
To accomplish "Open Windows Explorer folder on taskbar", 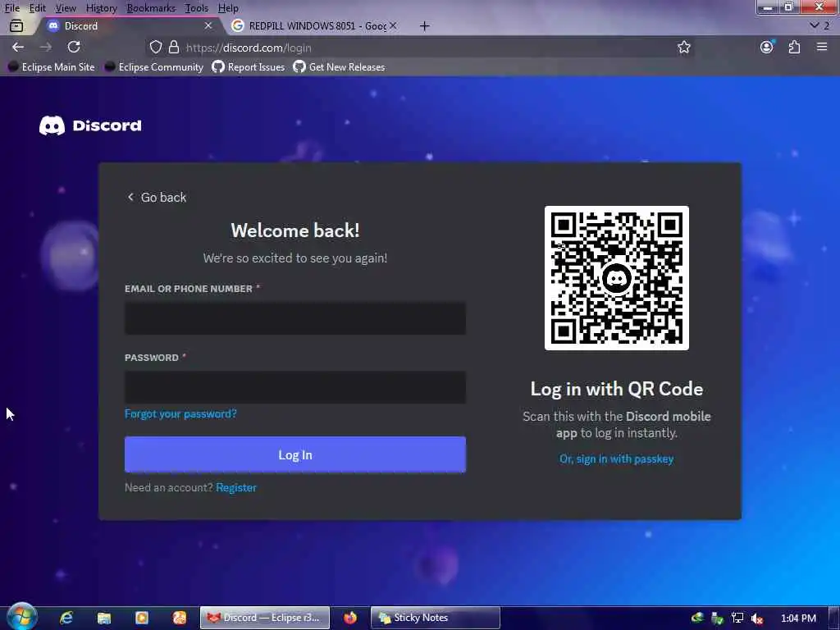I will [104, 618].
